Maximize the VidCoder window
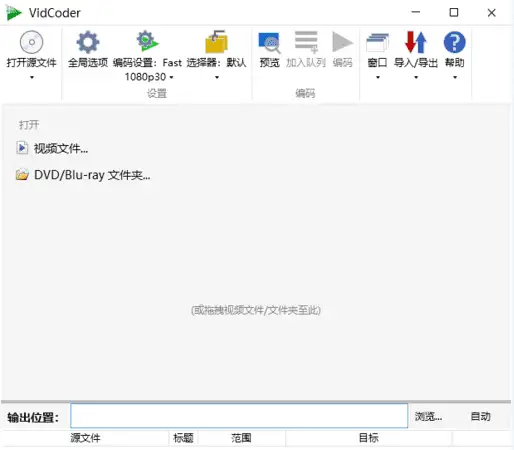Viewport: 514px width, 450px height. (x=454, y=13)
